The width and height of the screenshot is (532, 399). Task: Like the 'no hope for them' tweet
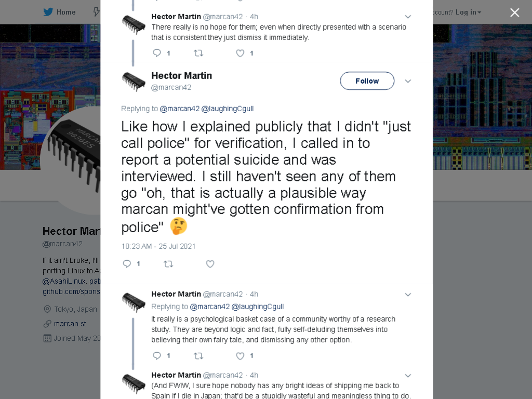coord(240,54)
